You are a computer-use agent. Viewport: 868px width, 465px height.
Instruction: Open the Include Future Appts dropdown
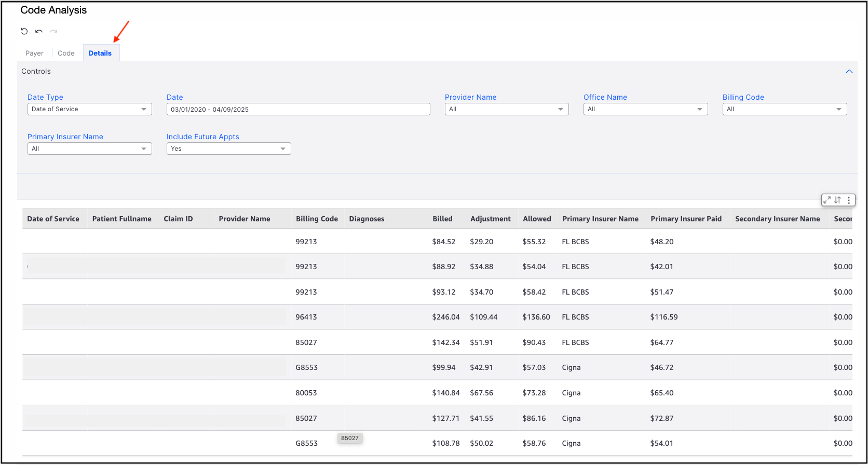coord(228,149)
